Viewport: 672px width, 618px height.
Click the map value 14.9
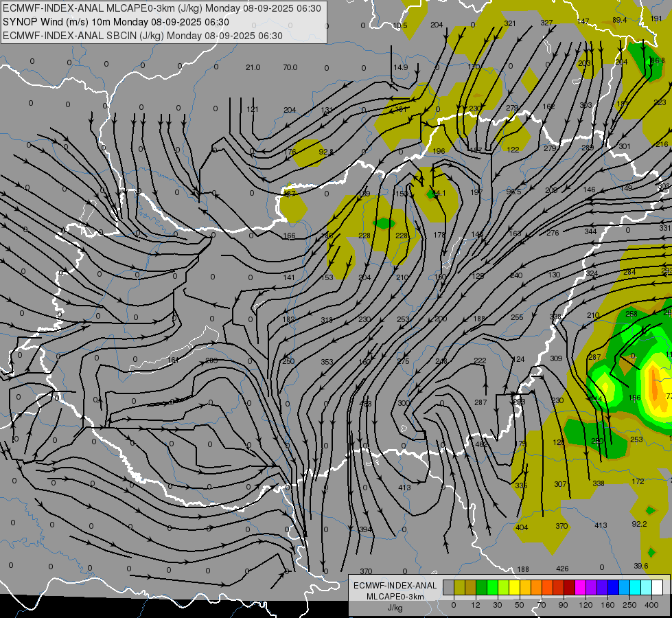(401, 67)
